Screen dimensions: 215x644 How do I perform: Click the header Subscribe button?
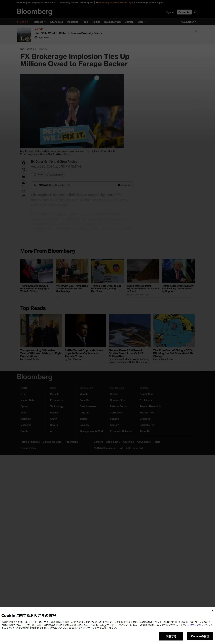point(184,12)
